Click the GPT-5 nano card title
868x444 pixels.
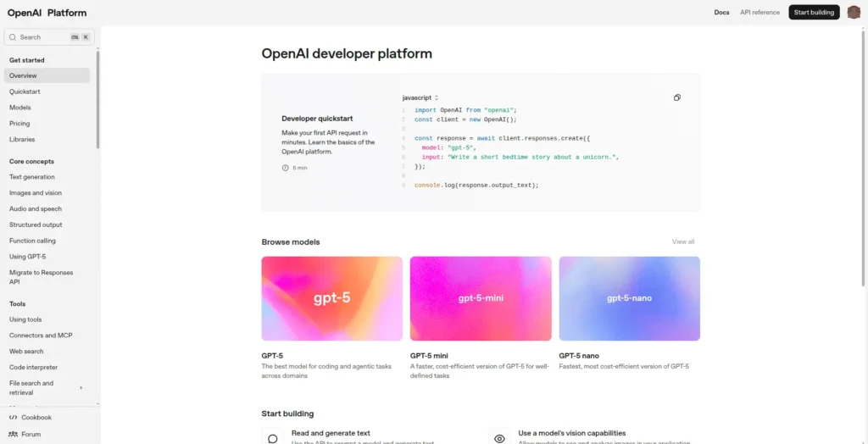[579, 356]
